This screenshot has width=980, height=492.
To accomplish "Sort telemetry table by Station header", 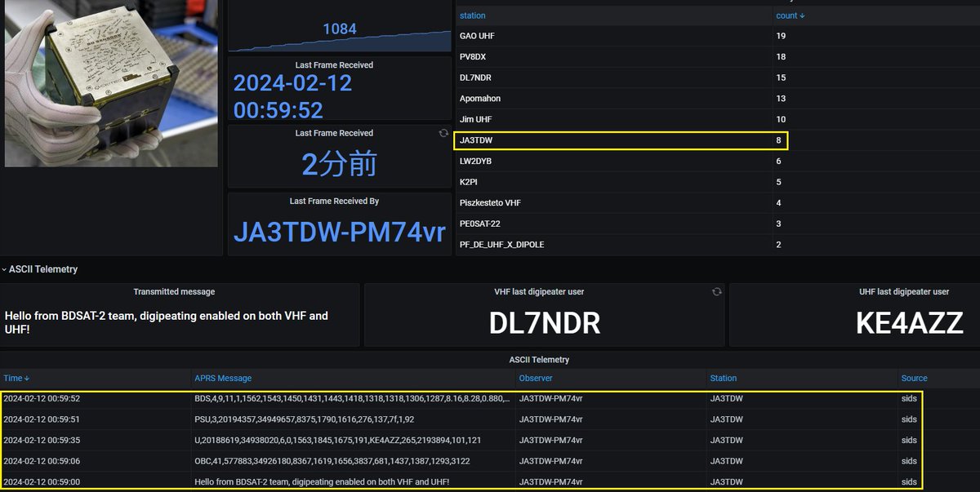I will pos(724,379).
